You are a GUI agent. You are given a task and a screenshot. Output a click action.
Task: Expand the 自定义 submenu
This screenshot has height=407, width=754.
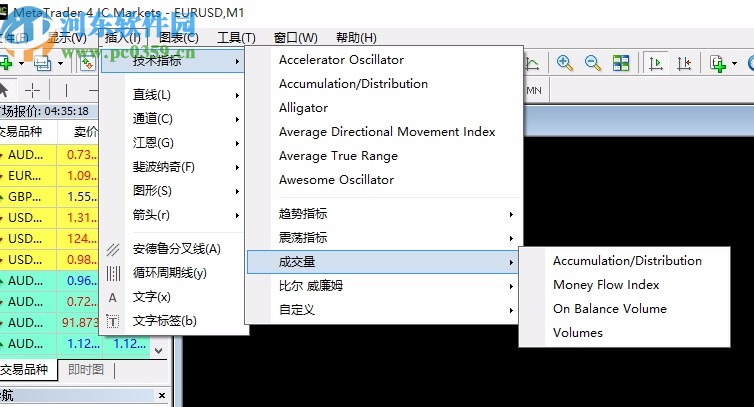click(383, 310)
